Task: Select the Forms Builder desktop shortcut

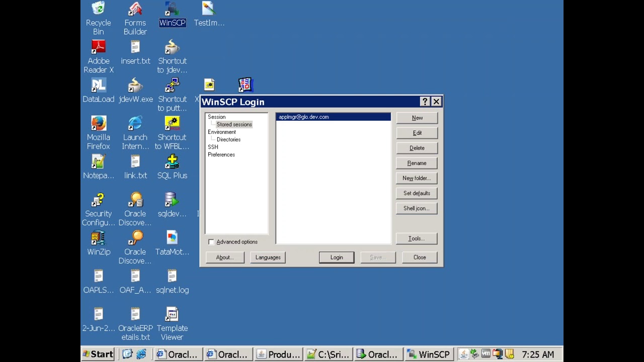Action: [x=135, y=18]
